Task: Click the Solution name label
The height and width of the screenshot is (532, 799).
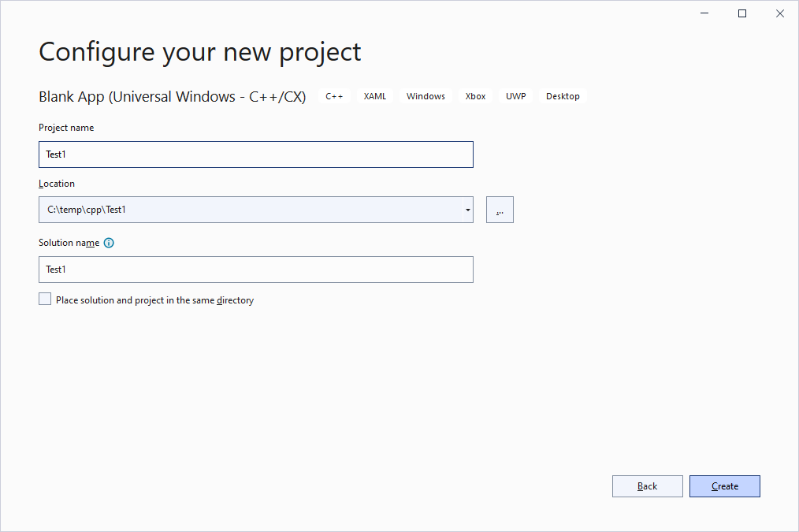Action: (69, 243)
